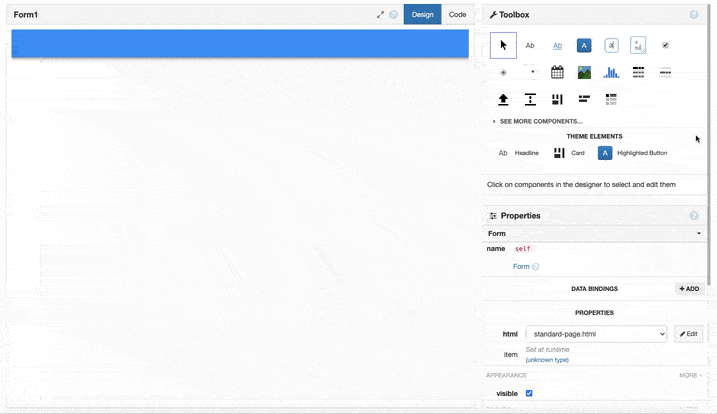The width and height of the screenshot is (717, 414).
Task: Choose the Card theme element
Action: [569, 153]
